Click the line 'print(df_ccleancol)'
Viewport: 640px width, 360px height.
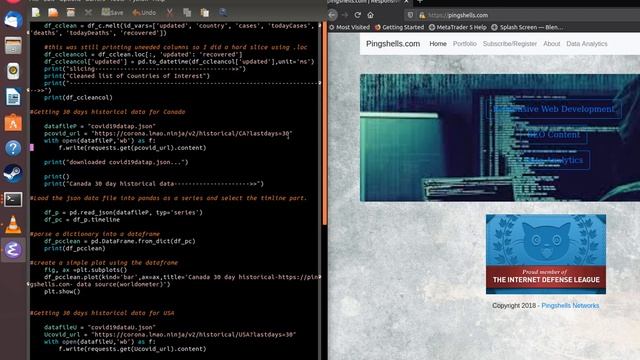coord(78,98)
